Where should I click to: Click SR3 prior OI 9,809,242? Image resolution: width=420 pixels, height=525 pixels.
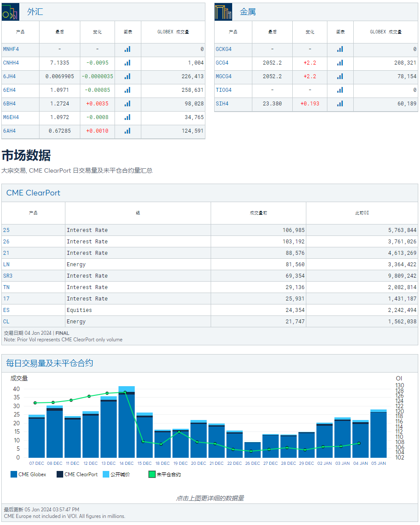coord(402,276)
